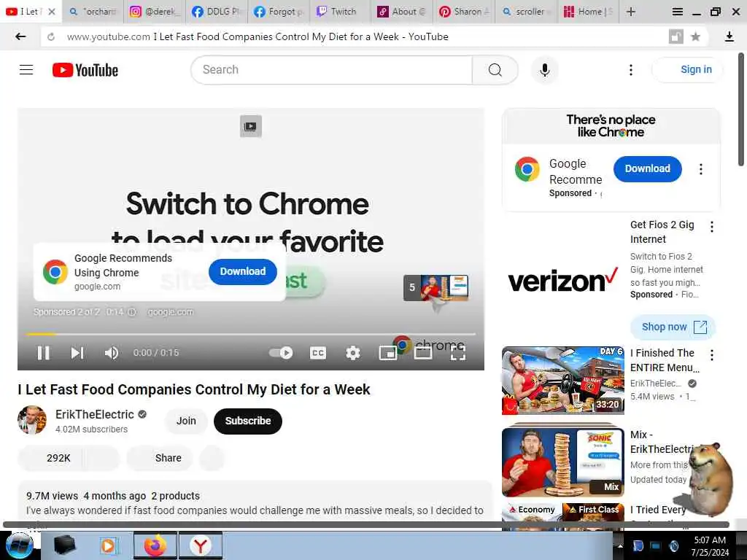Click Download in sidebar Chrome ad
Viewport: 747px width, 560px height.
[648, 168]
